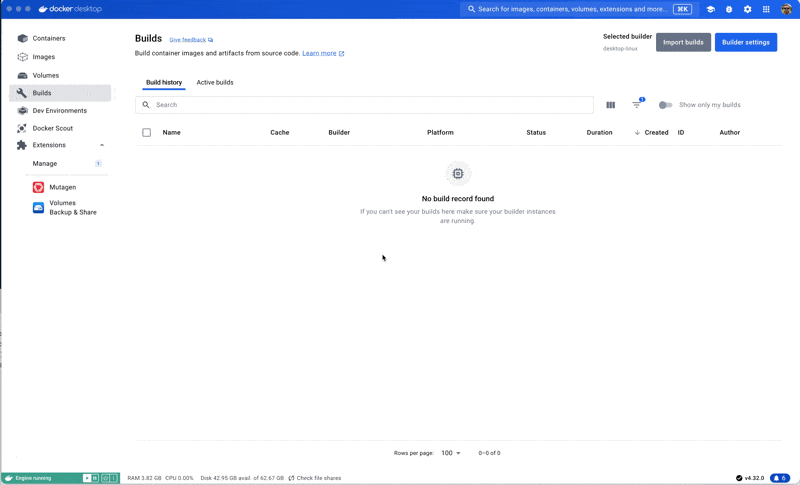Pause the Docker engine in status bar

pyautogui.click(x=96, y=478)
